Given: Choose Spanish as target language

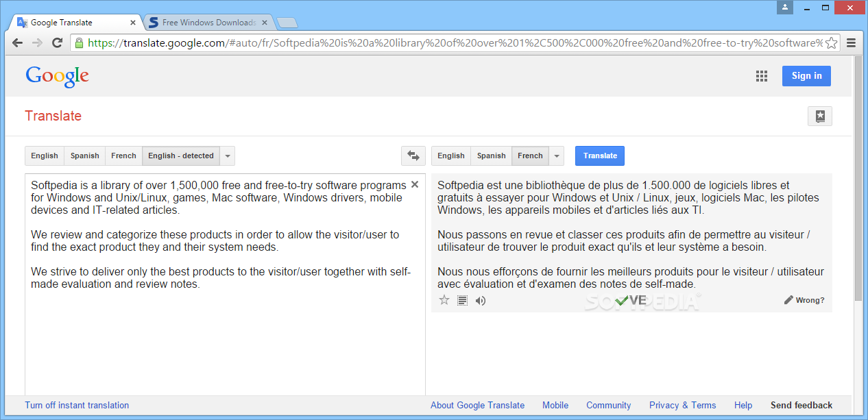Looking at the screenshot, I should [x=492, y=156].
